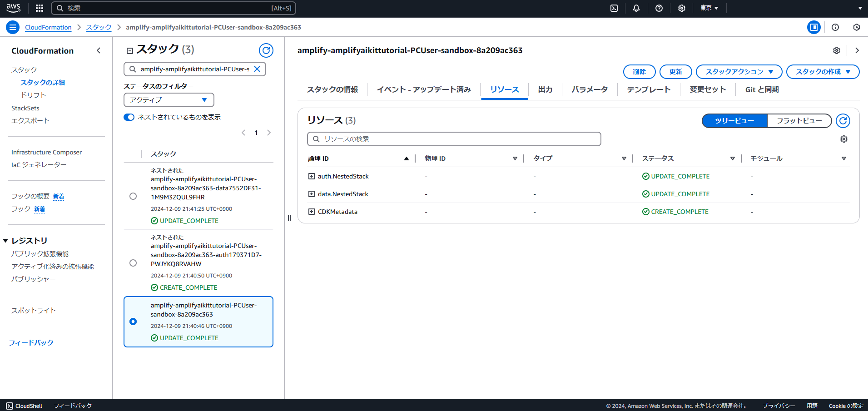Screen dimensions: 868x411
Task: Open the account menu arrow
Action: (860, 8)
